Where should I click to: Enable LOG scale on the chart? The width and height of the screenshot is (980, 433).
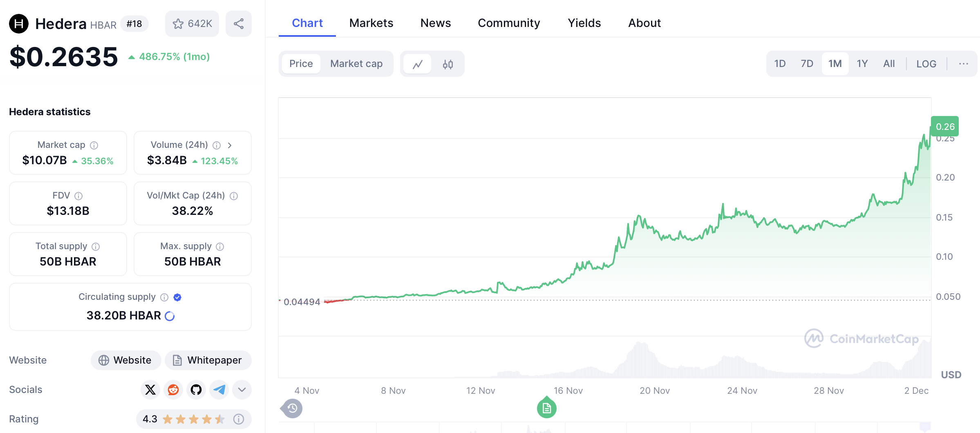click(x=926, y=64)
